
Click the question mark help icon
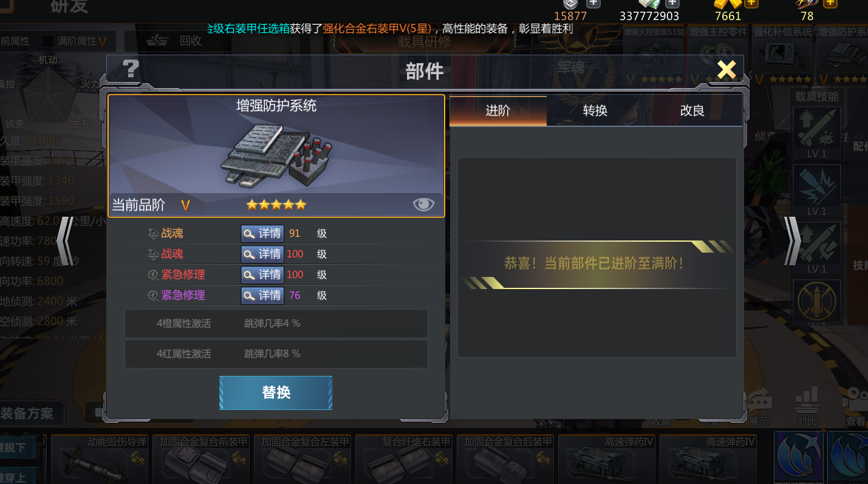pos(131,69)
